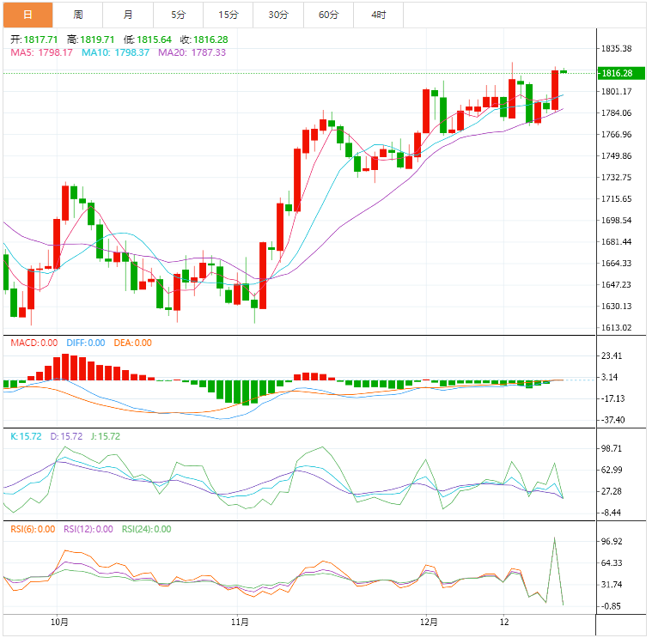652x644 pixels.
Task: Open the 60分 interval tab
Action: click(328, 15)
